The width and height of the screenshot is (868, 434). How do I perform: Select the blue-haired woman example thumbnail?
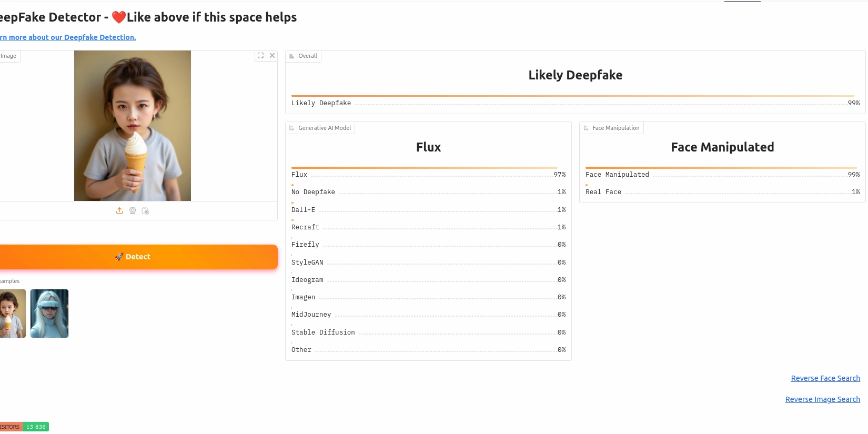tap(49, 314)
